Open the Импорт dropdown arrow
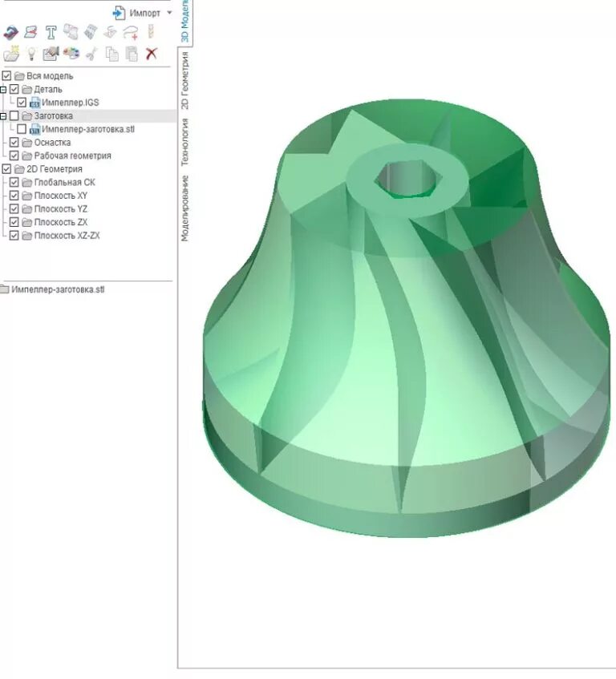The width and height of the screenshot is (616, 679). tap(169, 13)
